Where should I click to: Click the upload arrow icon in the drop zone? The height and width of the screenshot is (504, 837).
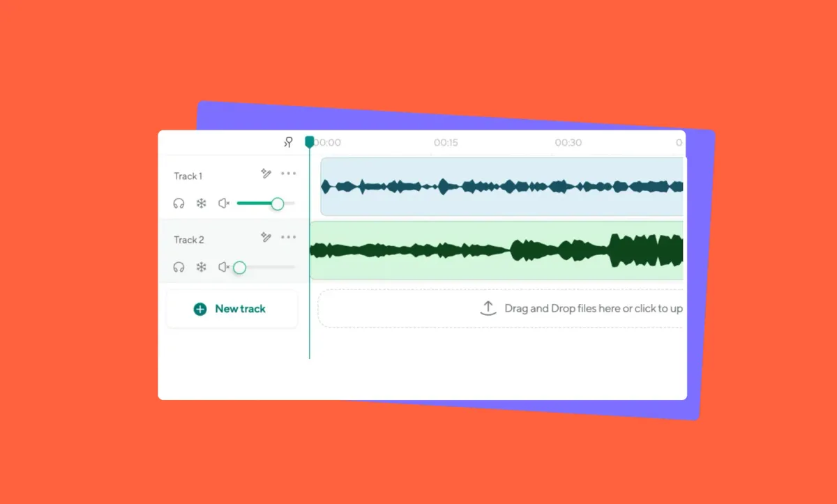488,307
